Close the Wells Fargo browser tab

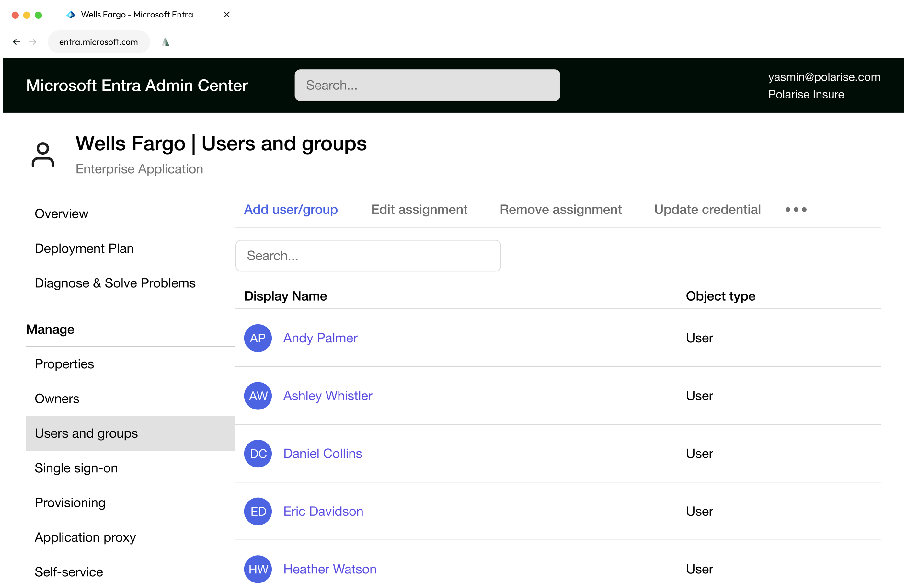pos(227,15)
